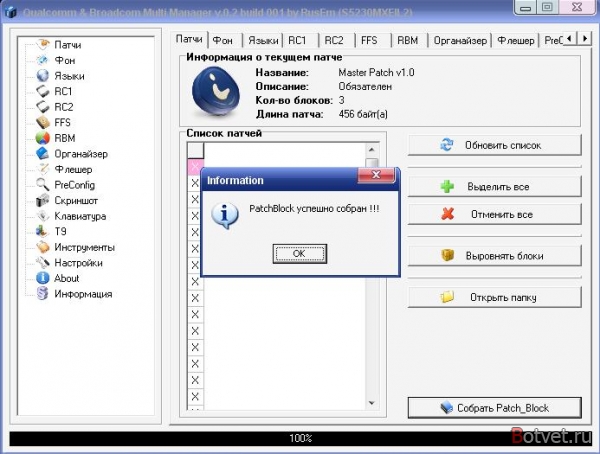Click the Скриншот camera icon

[x=42, y=200]
